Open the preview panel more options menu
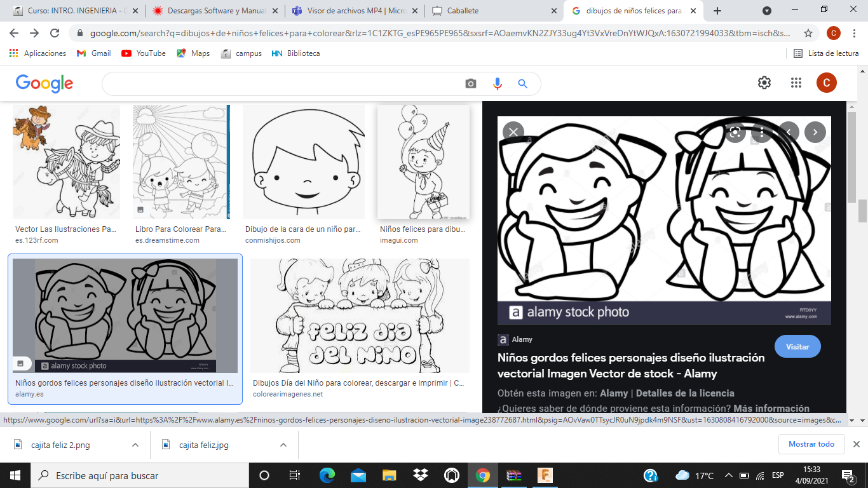 (x=761, y=132)
